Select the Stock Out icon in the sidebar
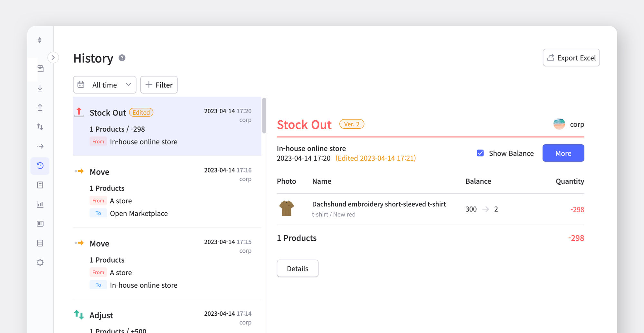 coord(40,107)
